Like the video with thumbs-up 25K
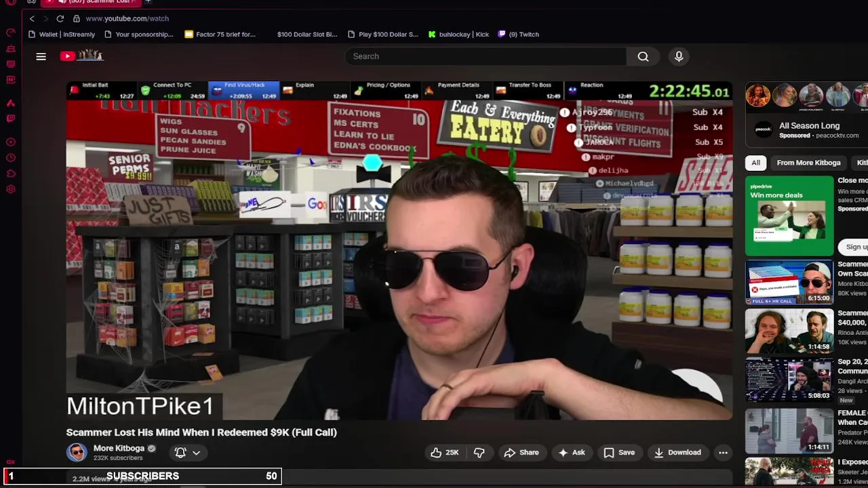 tap(444, 452)
